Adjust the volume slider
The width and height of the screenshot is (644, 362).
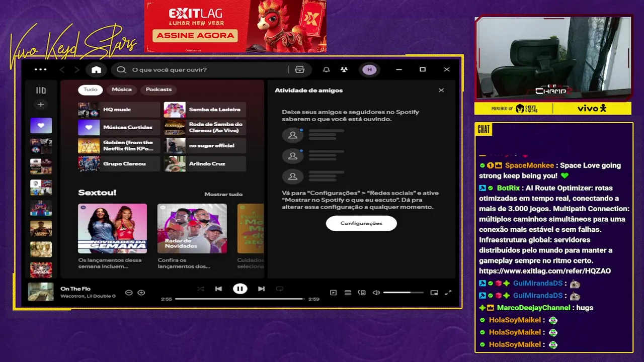403,293
